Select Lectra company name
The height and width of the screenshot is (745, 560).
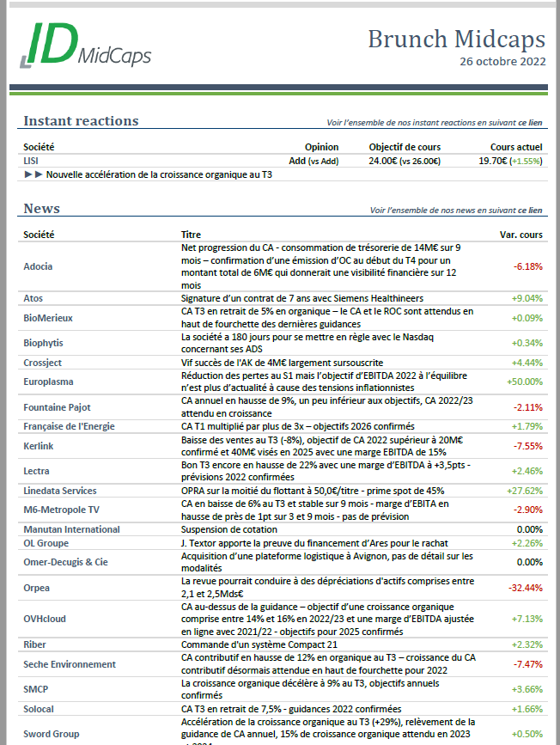click(x=37, y=472)
